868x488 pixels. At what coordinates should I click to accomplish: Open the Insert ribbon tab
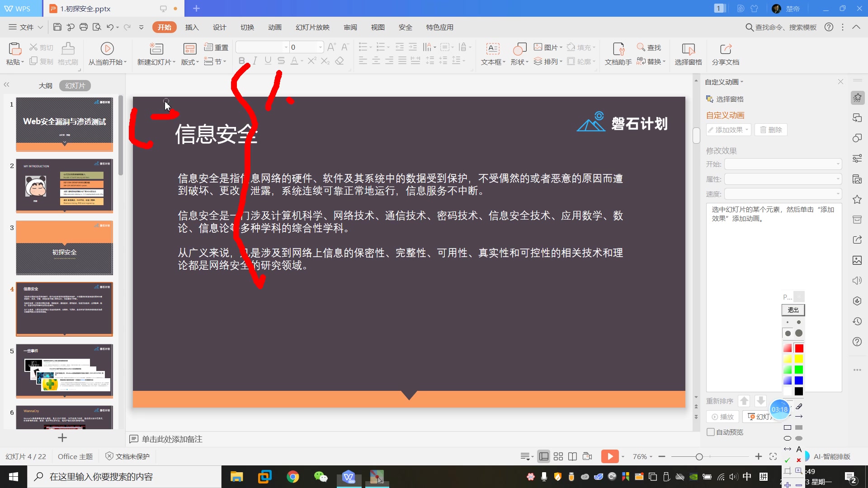click(192, 27)
